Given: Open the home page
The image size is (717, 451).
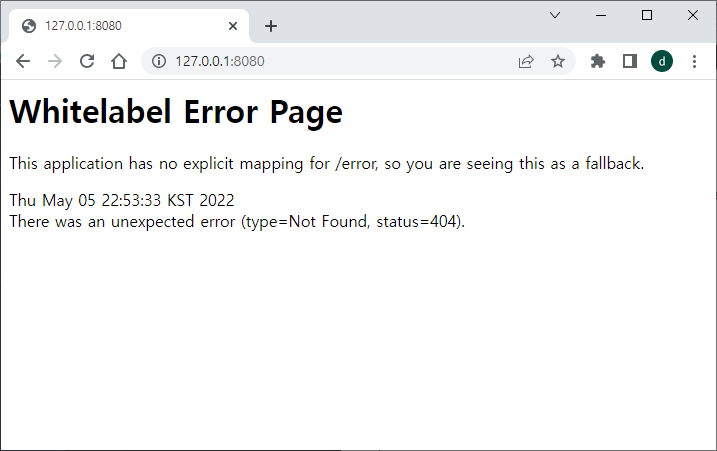Looking at the screenshot, I should pos(119,61).
